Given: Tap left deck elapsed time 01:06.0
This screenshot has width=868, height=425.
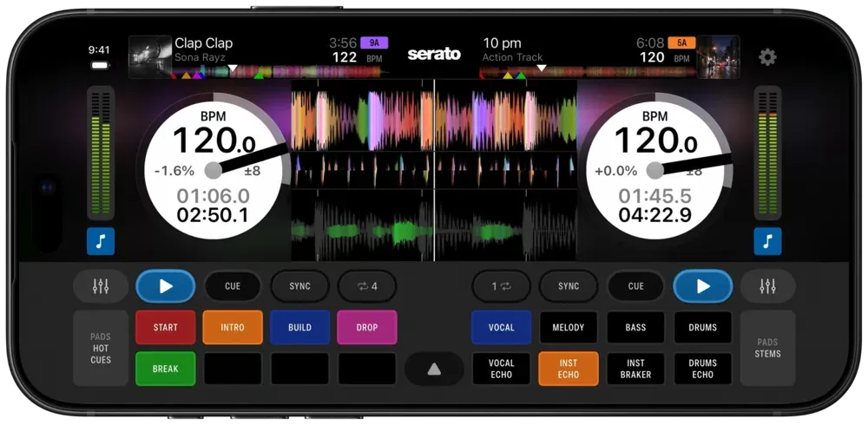Looking at the screenshot, I should click(214, 196).
